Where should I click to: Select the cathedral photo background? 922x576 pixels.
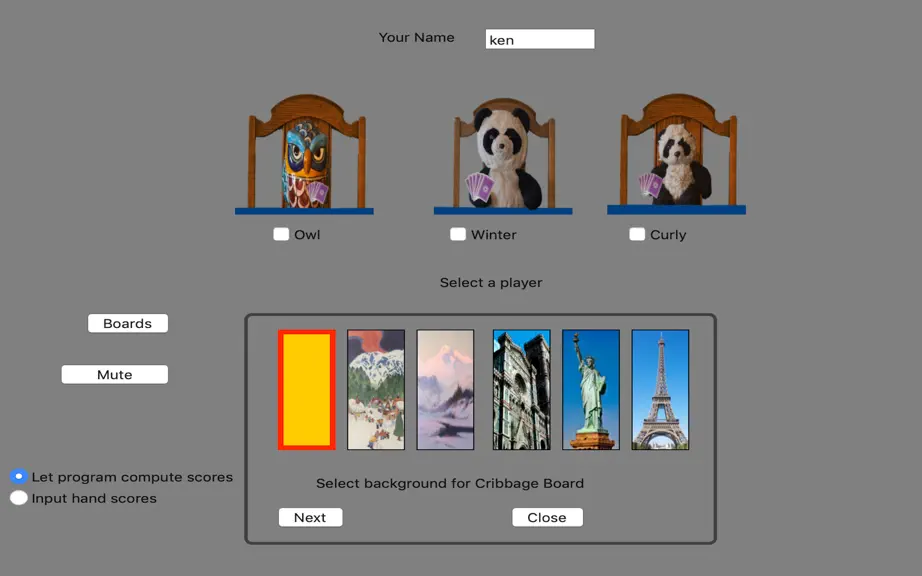522,390
